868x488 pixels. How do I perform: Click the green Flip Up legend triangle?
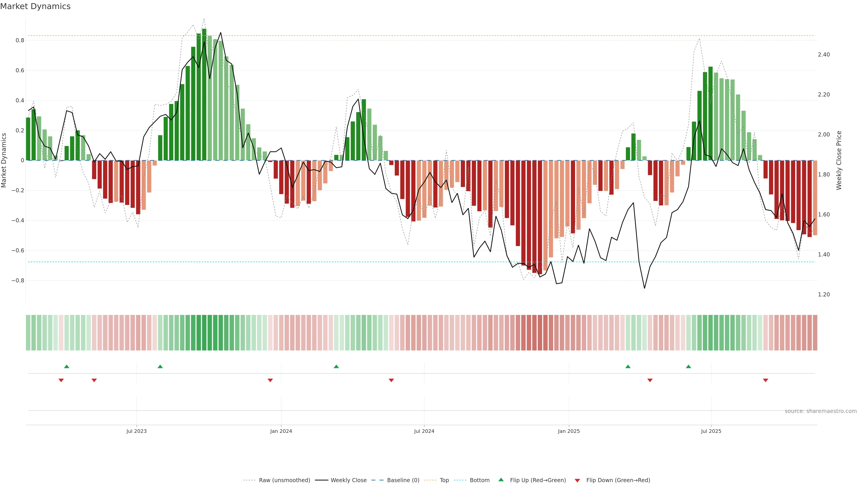pos(501,480)
